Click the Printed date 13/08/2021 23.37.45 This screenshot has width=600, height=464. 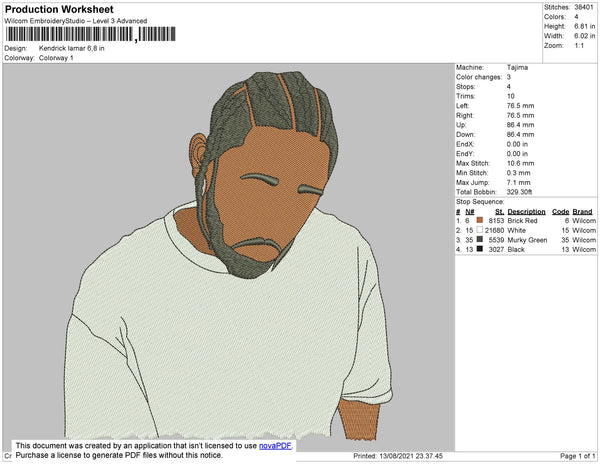pyautogui.click(x=398, y=456)
